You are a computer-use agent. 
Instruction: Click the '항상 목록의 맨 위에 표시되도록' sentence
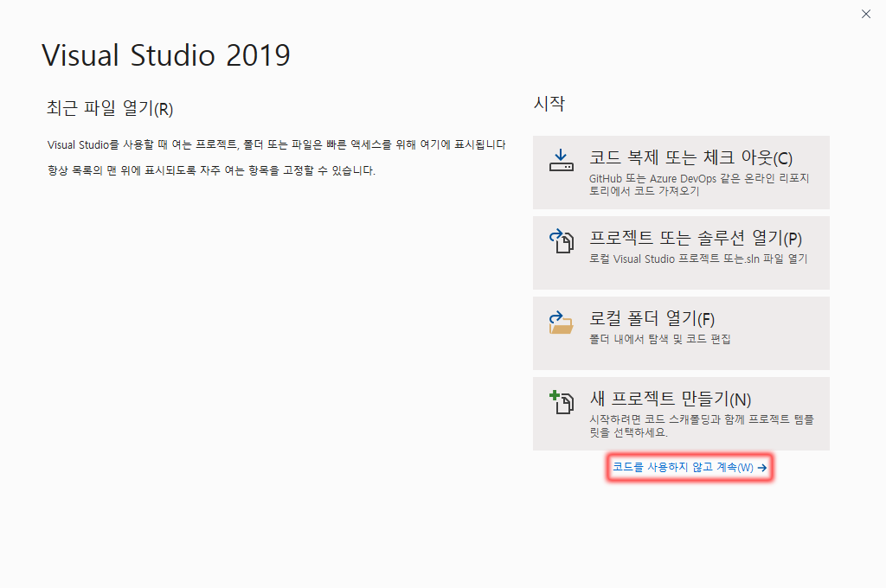tap(211, 170)
